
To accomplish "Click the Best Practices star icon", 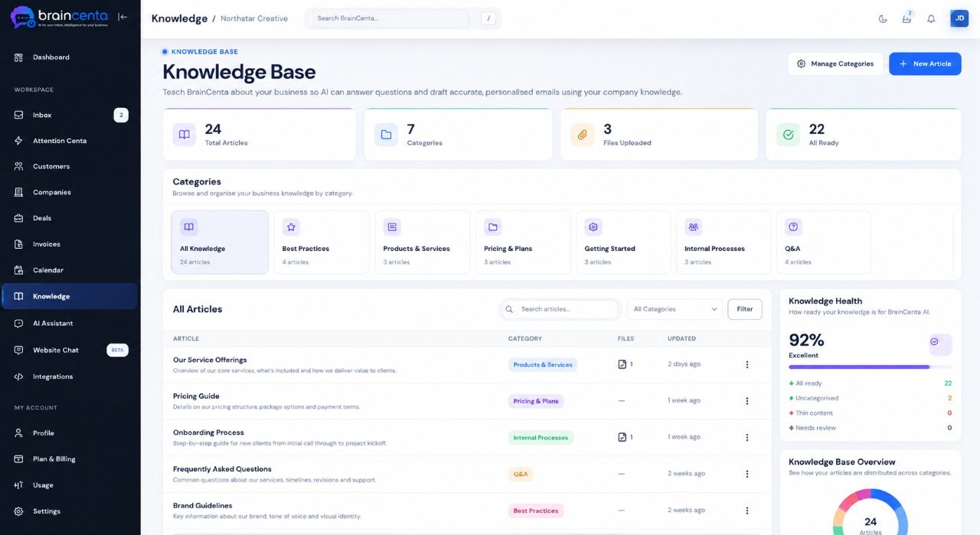I will [x=291, y=227].
